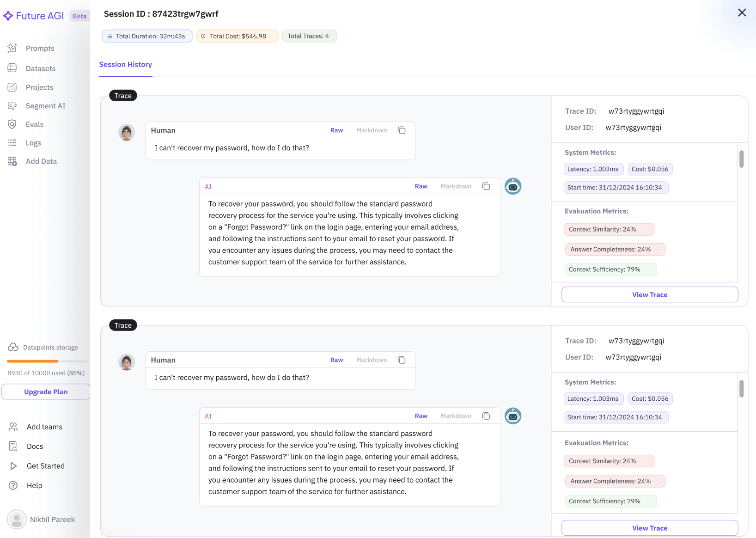
Task: Open the Segment AI panel
Action: tap(45, 105)
